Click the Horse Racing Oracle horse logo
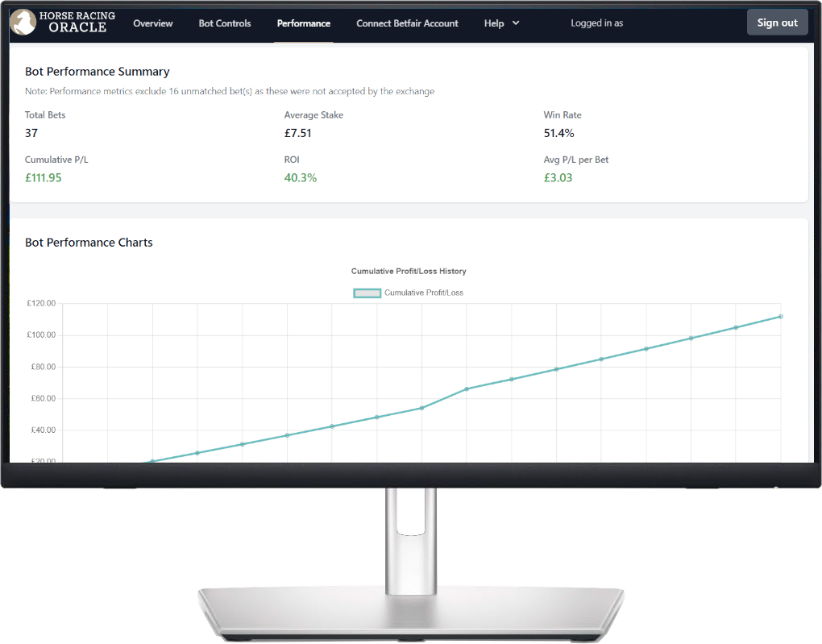 [x=23, y=22]
